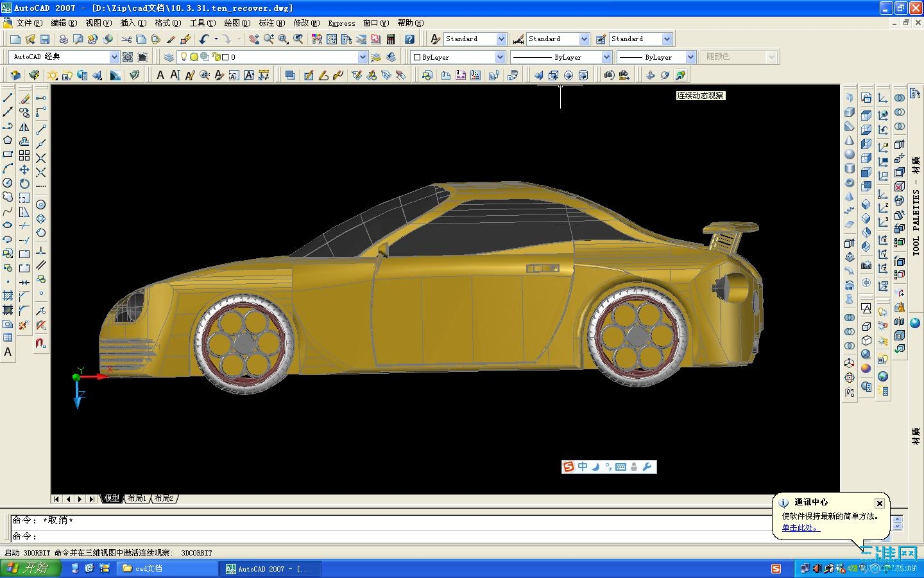Open the QuickCalc calculator
This screenshot has height=578, width=924.
click(x=390, y=39)
